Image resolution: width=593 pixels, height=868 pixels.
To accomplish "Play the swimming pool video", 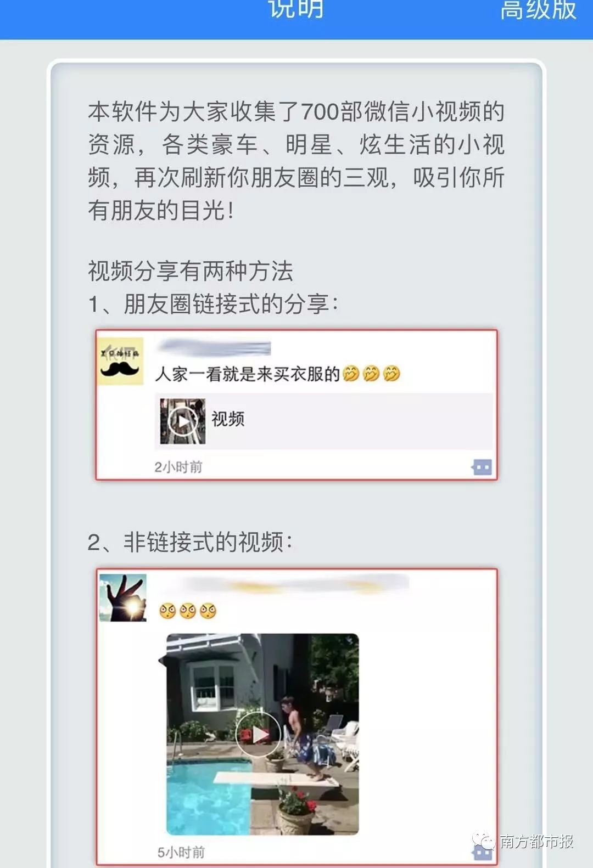I will (x=259, y=734).
